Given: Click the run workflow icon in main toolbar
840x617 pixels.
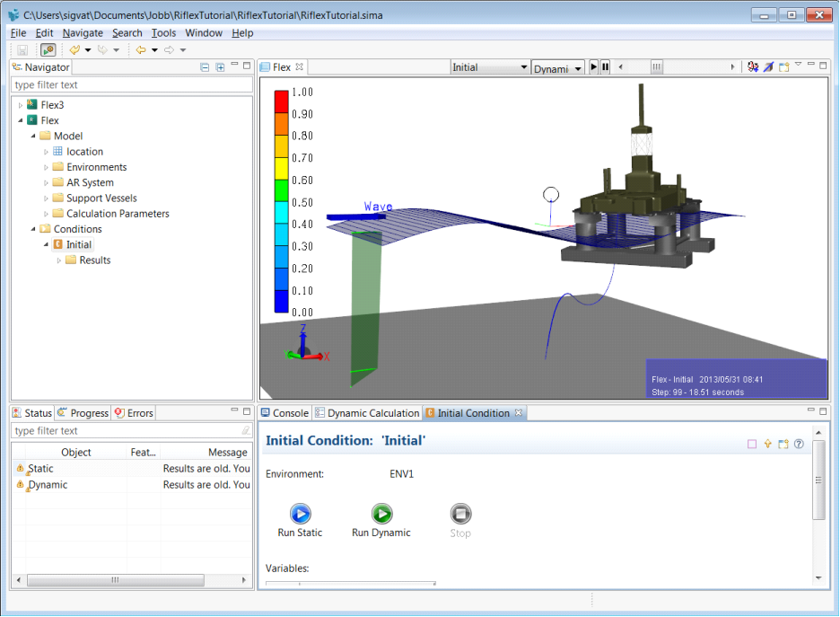Looking at the screenshot, I should 48,50.
